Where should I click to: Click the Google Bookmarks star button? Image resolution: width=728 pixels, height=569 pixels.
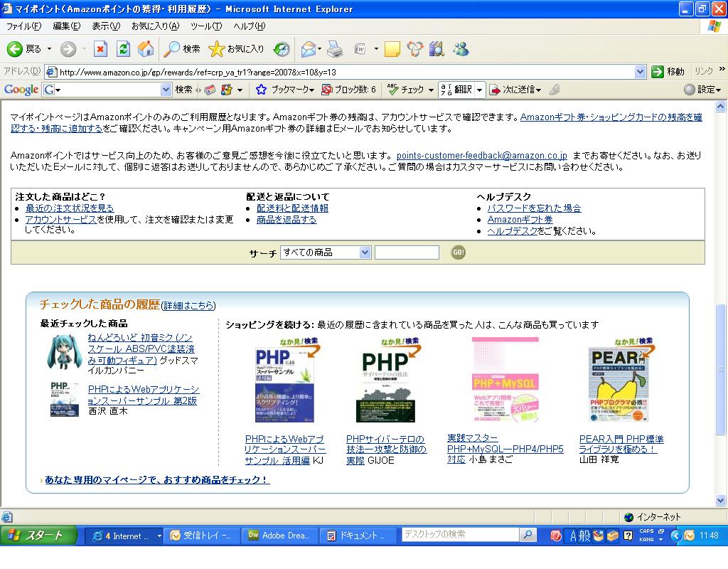284,90
